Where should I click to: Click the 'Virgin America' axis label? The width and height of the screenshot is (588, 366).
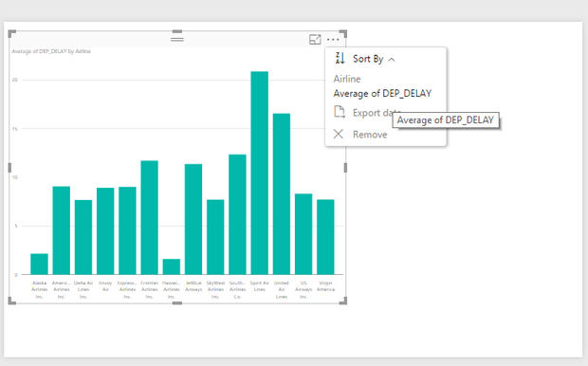point(325,286)
